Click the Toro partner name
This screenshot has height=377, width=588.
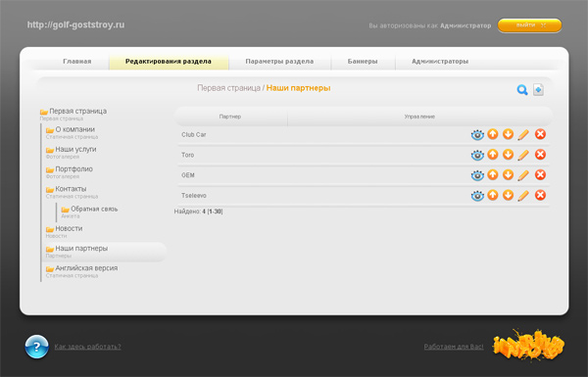coord(188,155)
